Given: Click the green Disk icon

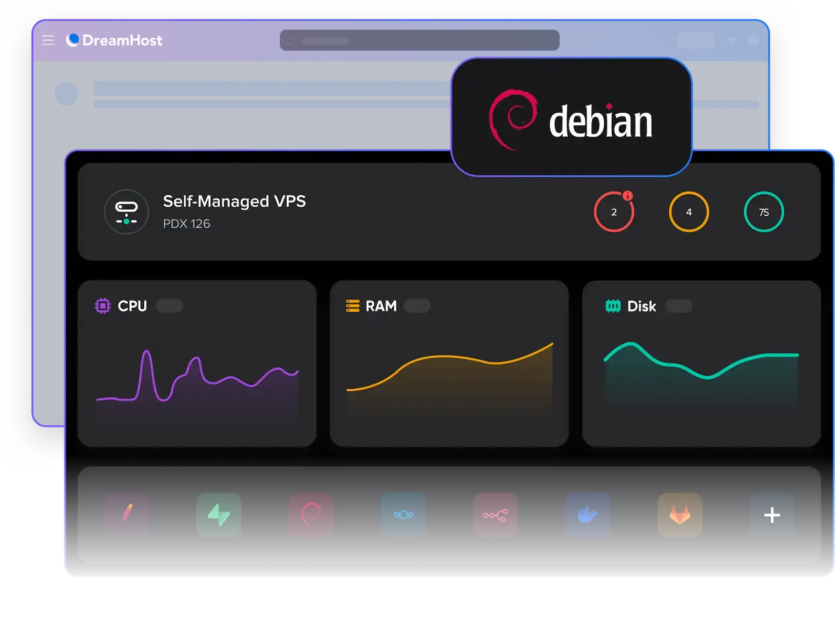Looking at the screenshot, I should [x=613, y=306].
